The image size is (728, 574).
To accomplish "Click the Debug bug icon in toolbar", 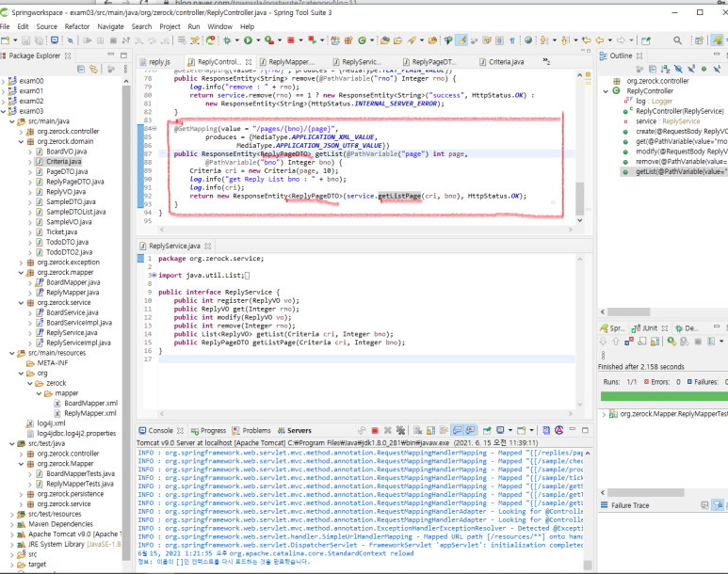I will (x=227, y=40).
